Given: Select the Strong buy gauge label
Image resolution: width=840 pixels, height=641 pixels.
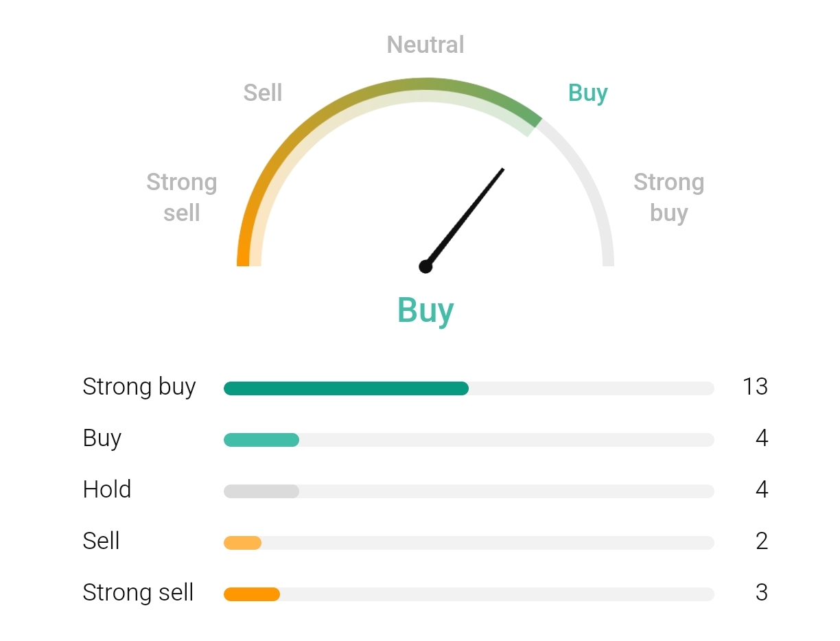Looking at the screenshot, I should coord(669,198).
